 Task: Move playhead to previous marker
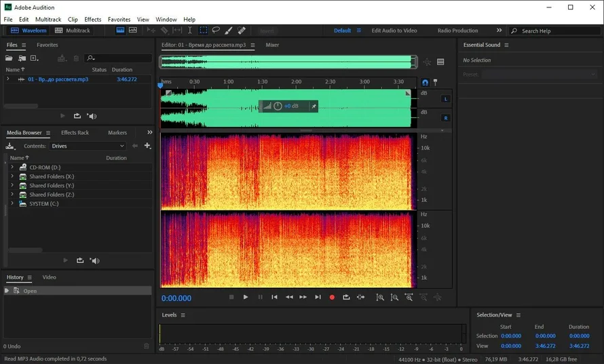[x=274, y=297]
